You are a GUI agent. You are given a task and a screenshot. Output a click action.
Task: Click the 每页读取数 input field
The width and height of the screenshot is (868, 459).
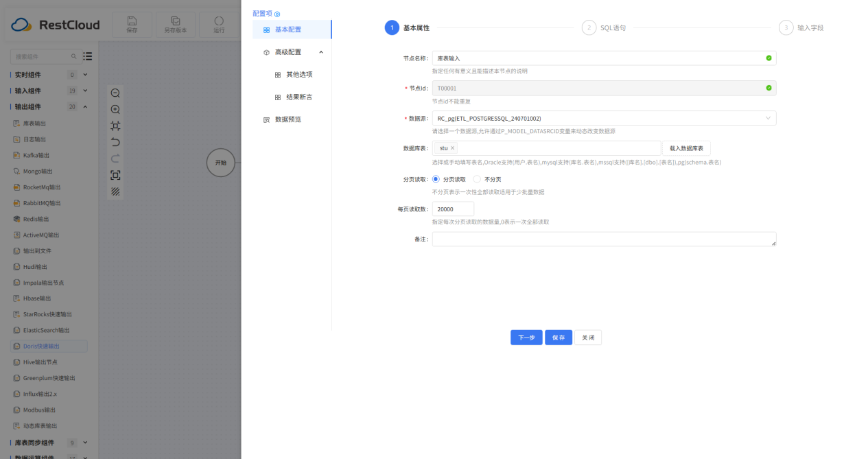453,209
